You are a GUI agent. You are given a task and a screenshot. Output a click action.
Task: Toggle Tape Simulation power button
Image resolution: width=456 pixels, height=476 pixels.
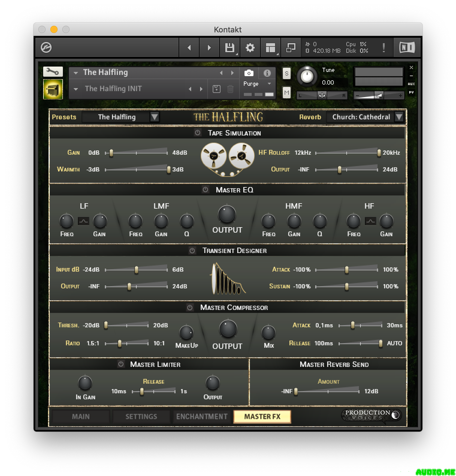click(197, 133)
